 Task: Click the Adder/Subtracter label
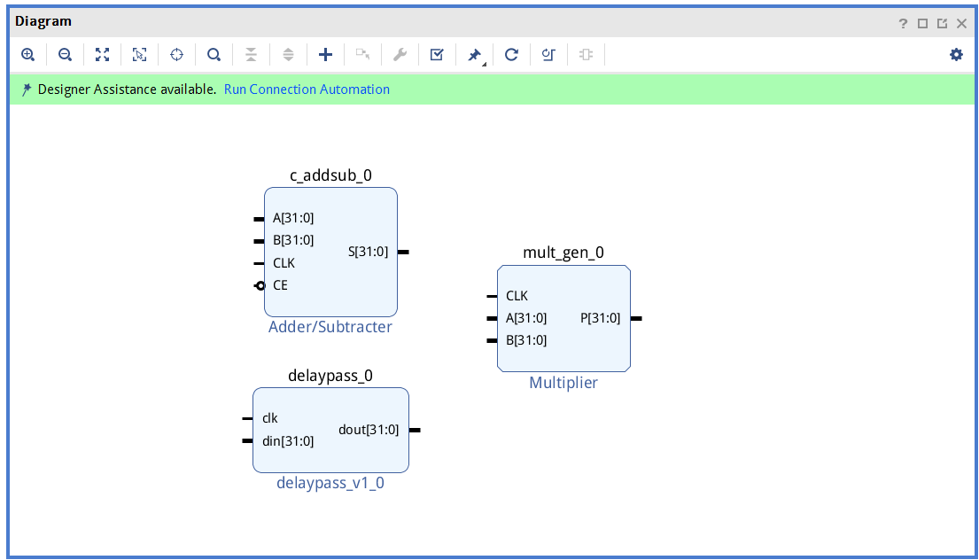point(330,326)
